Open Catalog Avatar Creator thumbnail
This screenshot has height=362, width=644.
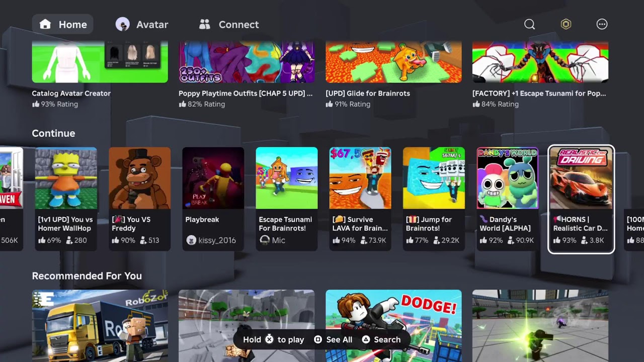coord(100,62)
